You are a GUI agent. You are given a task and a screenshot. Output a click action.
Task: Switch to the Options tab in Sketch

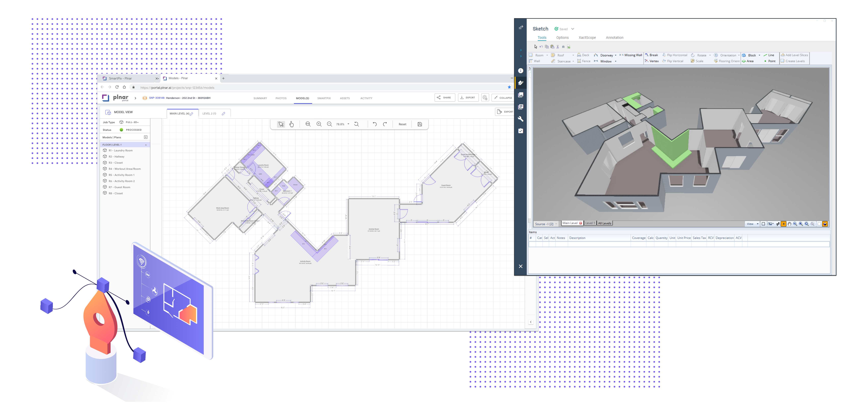562,38
